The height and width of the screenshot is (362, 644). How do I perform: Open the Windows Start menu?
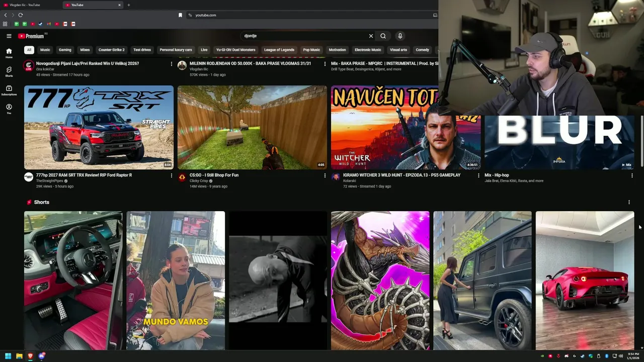pyautogui.click(x=8, y=356)
